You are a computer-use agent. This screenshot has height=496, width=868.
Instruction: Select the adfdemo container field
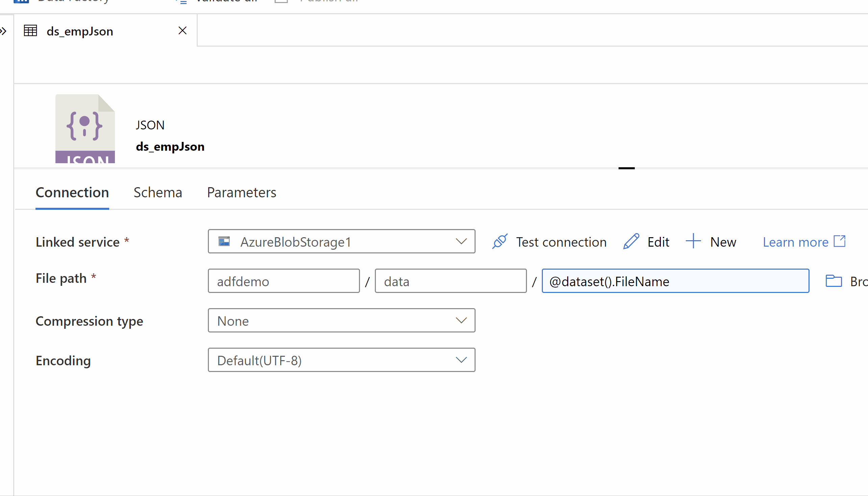tap(283, 281)
